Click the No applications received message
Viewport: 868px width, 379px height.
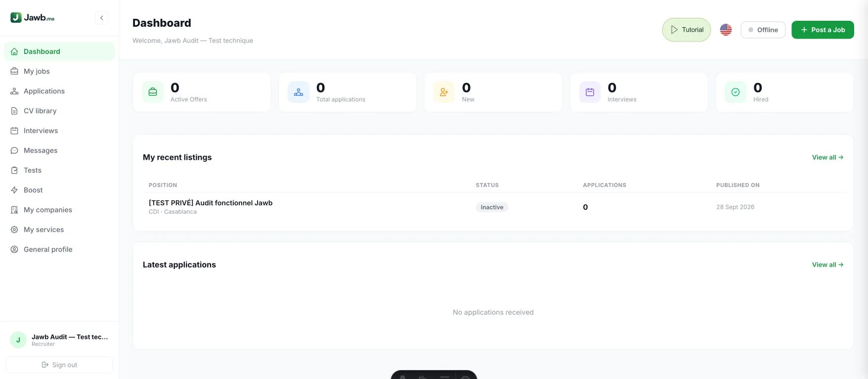point(493,312)
